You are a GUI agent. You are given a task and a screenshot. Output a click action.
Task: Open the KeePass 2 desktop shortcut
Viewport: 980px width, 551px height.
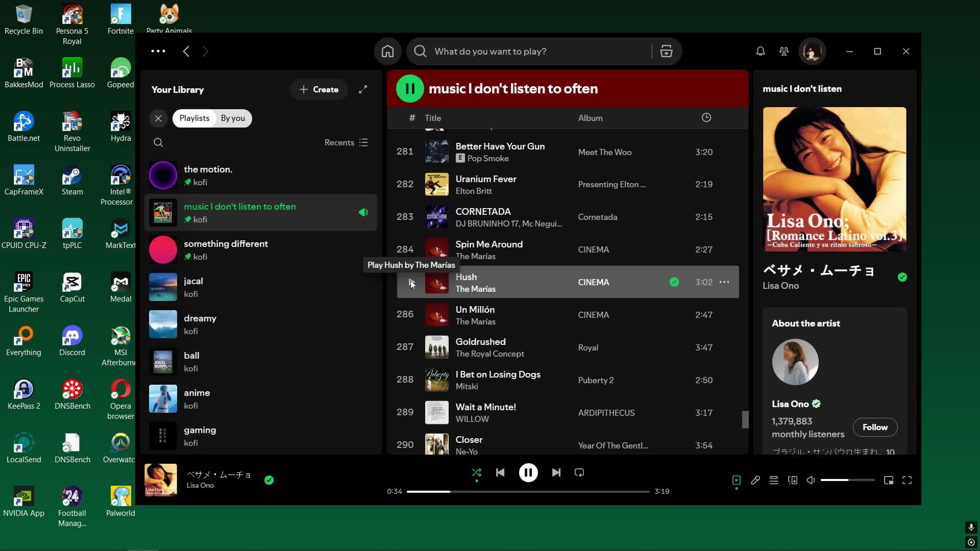[23, 395]
